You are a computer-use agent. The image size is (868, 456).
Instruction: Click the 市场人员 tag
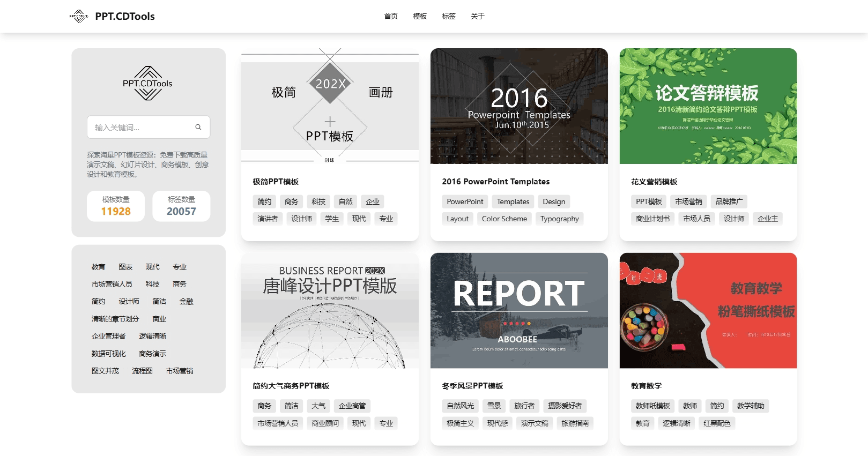point(697,219)
